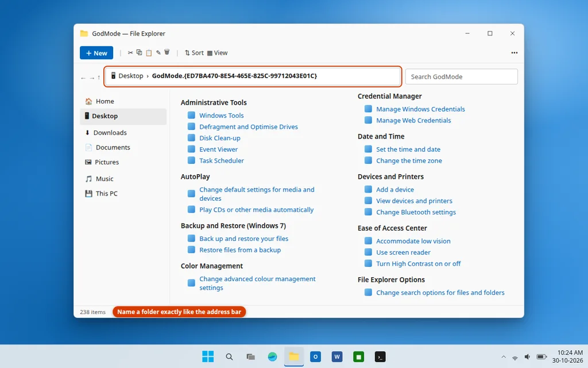The image size is (588, 368).
Task: Open Use screen reader link
Action: [403, 252]
